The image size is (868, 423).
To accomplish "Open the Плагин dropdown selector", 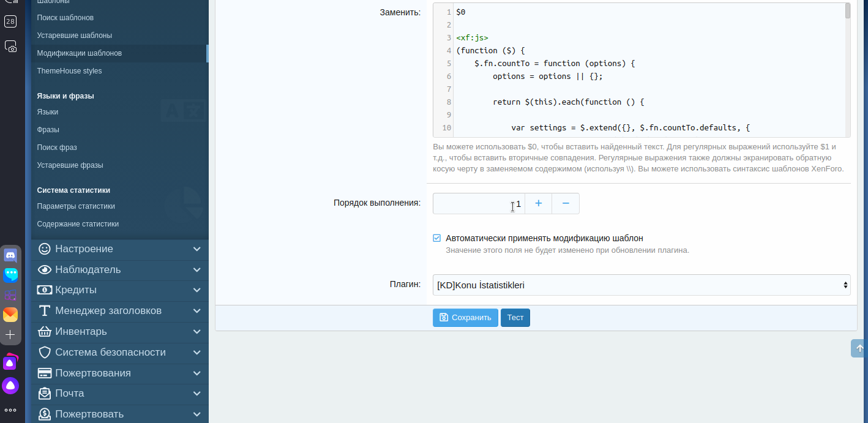I will click(x=641, y=285).
